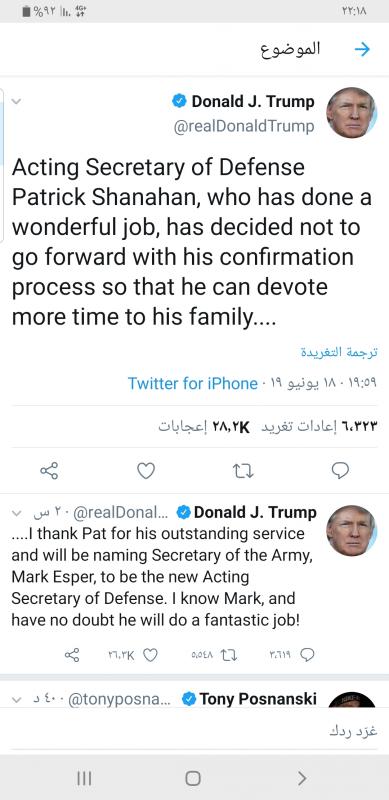Share the main Patrick Shanahan tweet
The width and height of the screenshot is (389, 800).
[x=49, y=470]
